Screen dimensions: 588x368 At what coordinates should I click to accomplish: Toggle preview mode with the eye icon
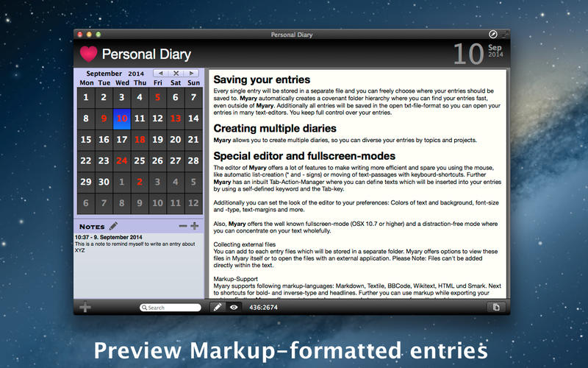click(234, 307)
